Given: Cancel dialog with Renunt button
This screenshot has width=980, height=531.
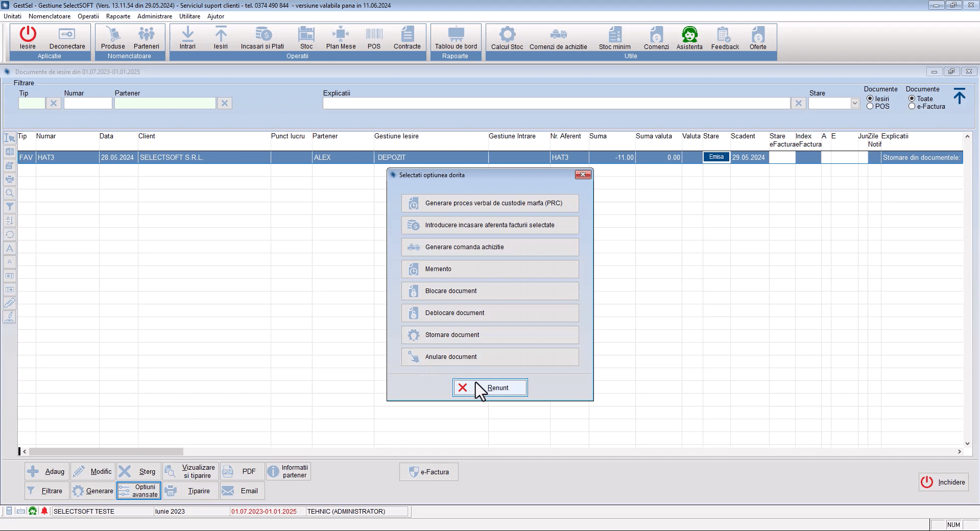Looking at the screenshot, I should click(x=490, y=388).
